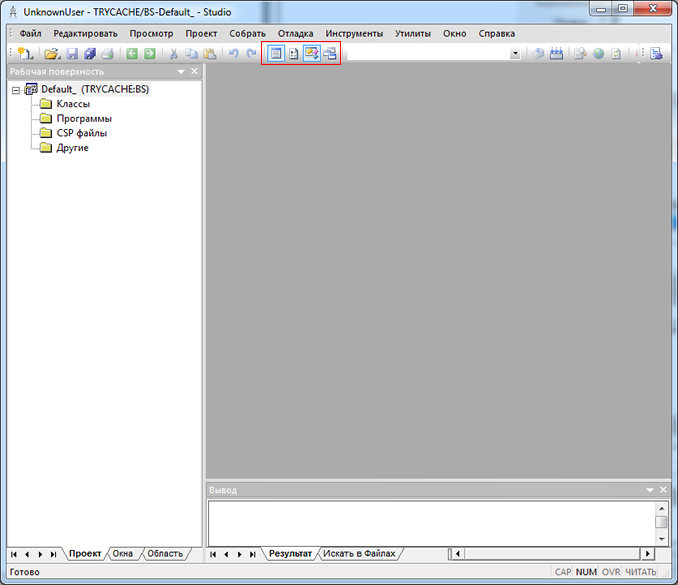Click last-tab arrow in workspace tab strip
Image resolution: width=678 pixels, height=585 pixels.
(53, 554)
